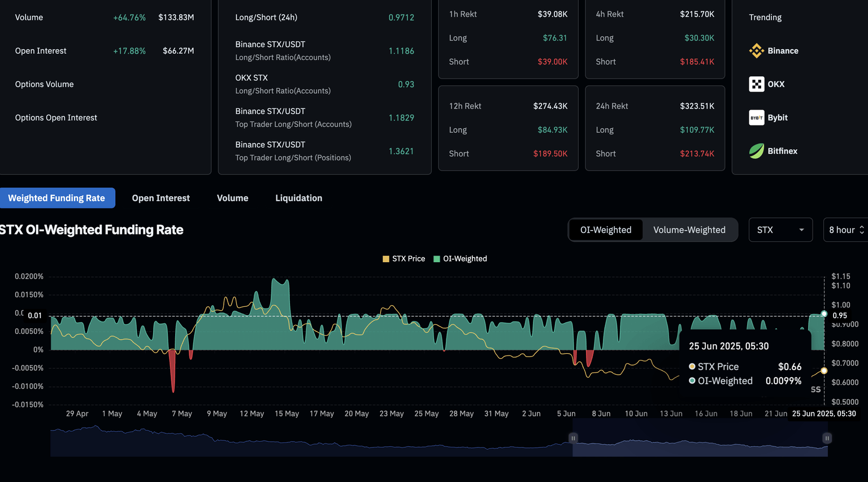Switch to the Liquidation tab

point(298,198)
